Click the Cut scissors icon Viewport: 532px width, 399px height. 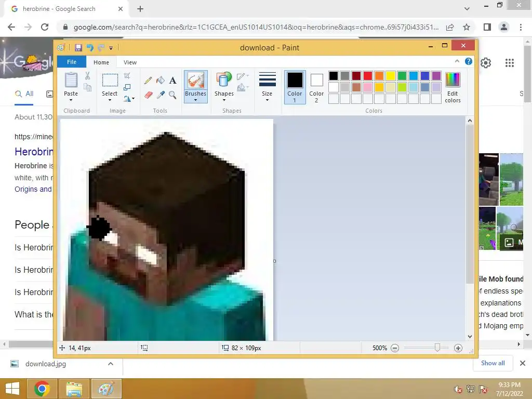(87, 76)
